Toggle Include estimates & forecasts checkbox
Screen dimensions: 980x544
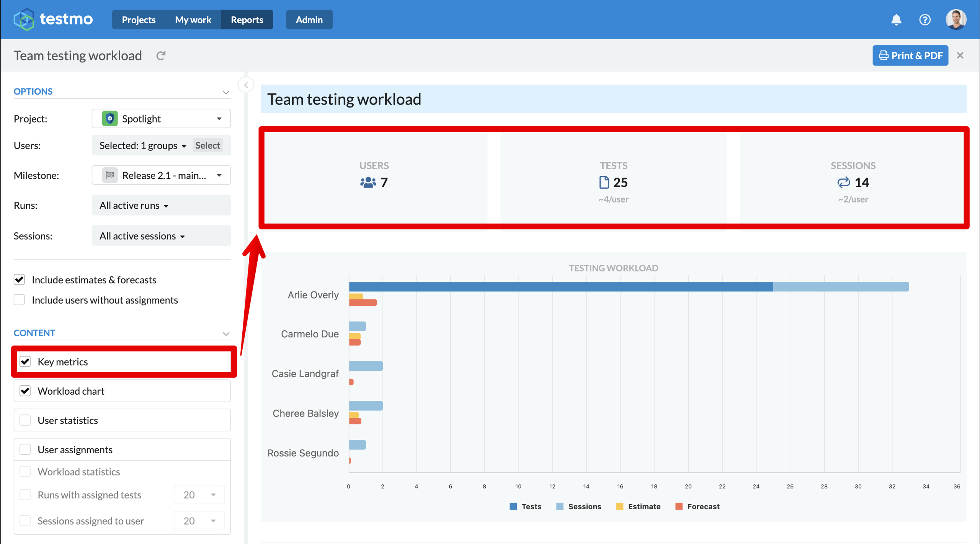click(x=20, y=280)
